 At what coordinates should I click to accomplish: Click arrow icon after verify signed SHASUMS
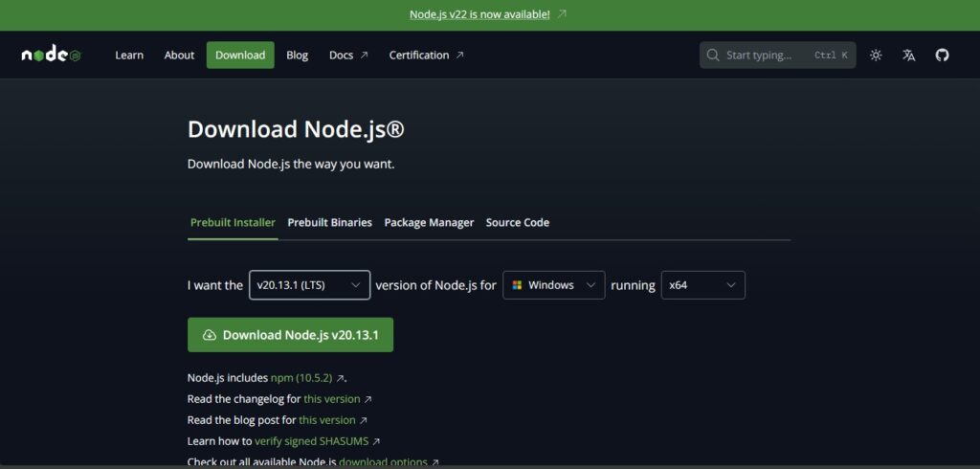[376, 441]
